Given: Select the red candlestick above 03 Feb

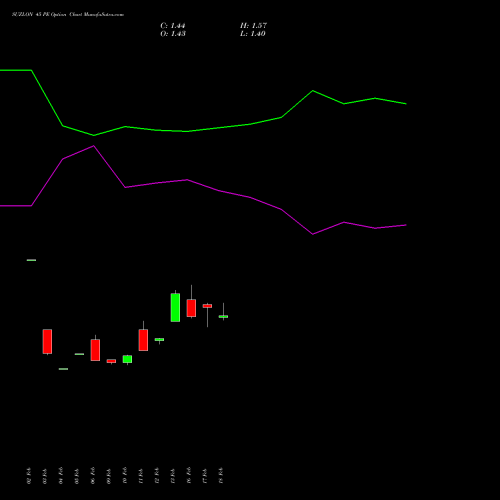Looking at the screenshot, I should [x=47, y=342].
